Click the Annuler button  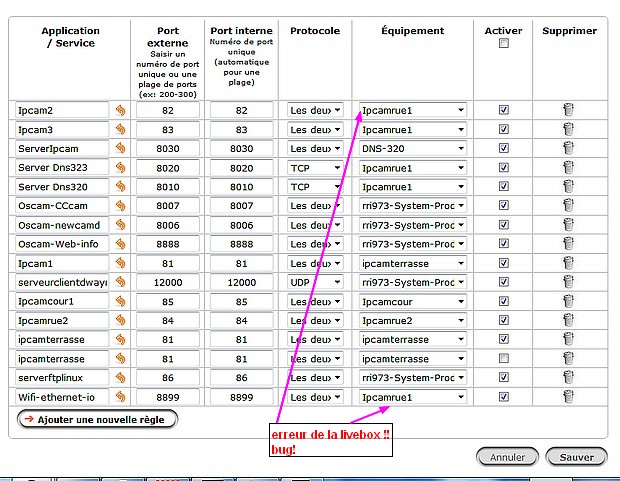(507, 457)
